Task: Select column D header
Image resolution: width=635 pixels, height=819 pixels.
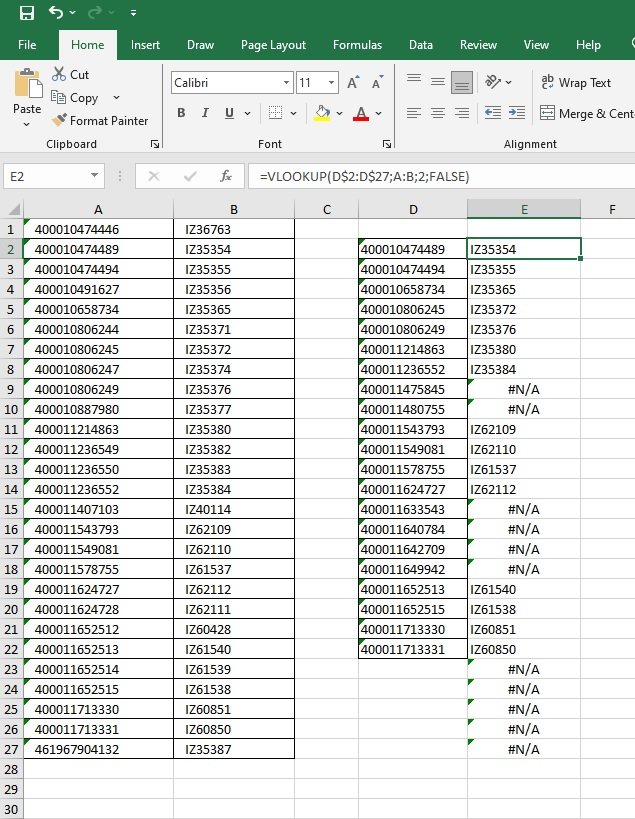Action: (413, 209)
